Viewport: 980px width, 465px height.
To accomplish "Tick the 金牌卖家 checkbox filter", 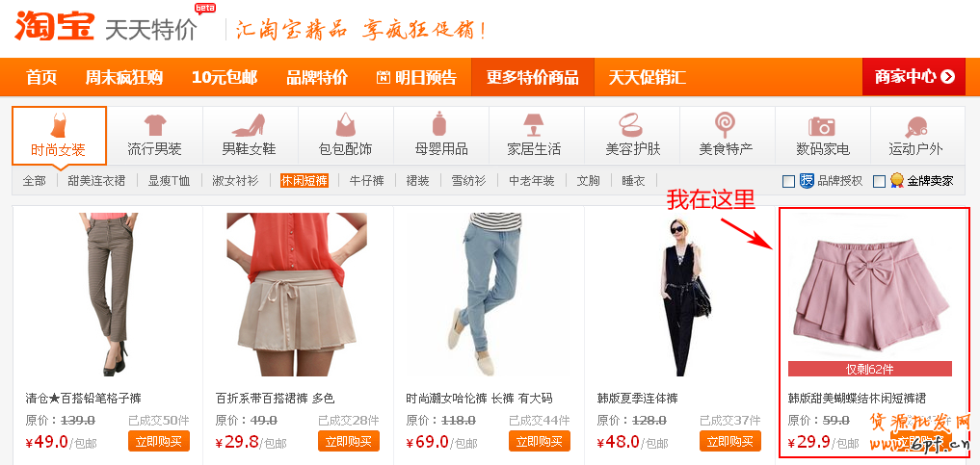I will click(x=880, y=182).
